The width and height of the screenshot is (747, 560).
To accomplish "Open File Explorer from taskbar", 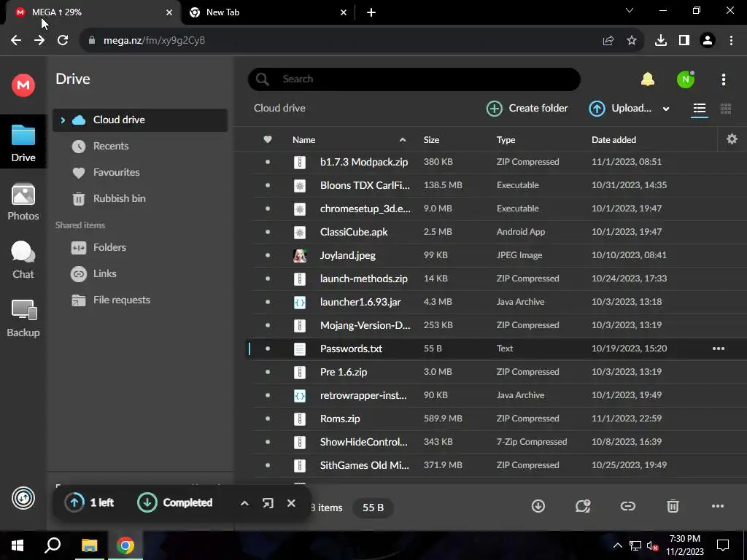I will (x=89, y=545).
